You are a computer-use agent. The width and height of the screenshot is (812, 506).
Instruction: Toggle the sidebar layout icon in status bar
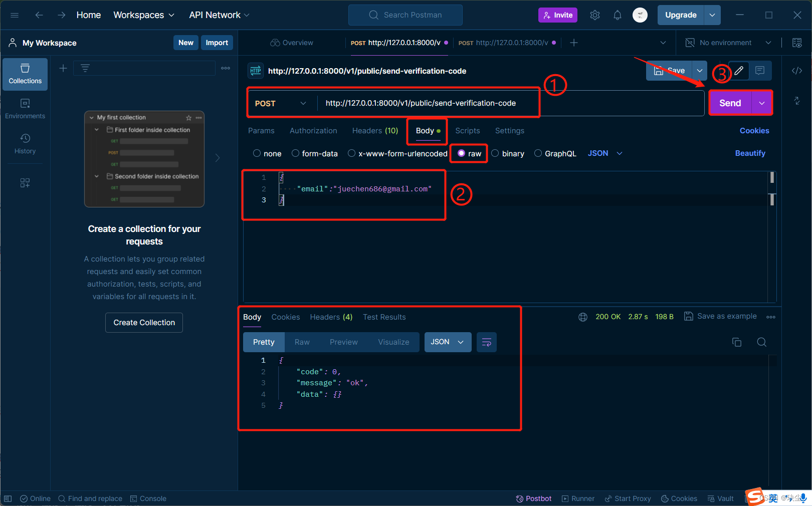(8, 498)
